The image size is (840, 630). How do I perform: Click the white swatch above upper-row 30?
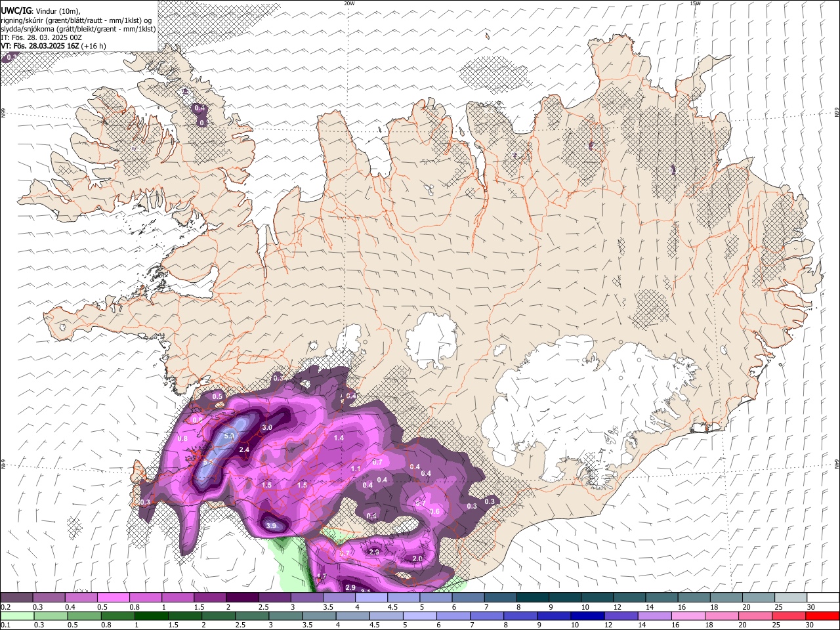[x=823, y=597]
